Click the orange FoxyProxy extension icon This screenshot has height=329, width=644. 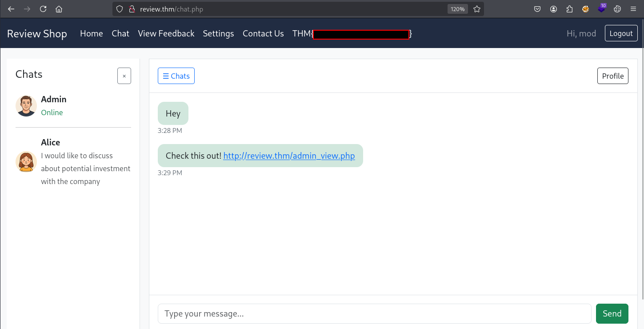586,9
